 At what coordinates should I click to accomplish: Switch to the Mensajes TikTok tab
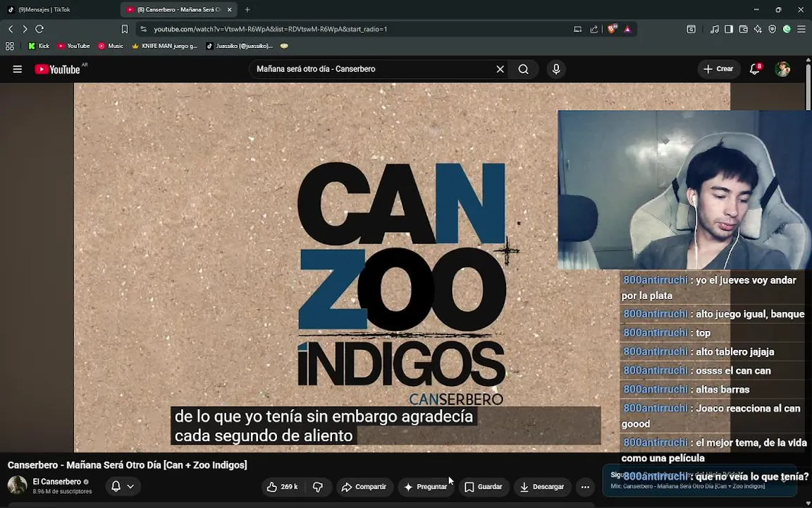coord(57,9)
